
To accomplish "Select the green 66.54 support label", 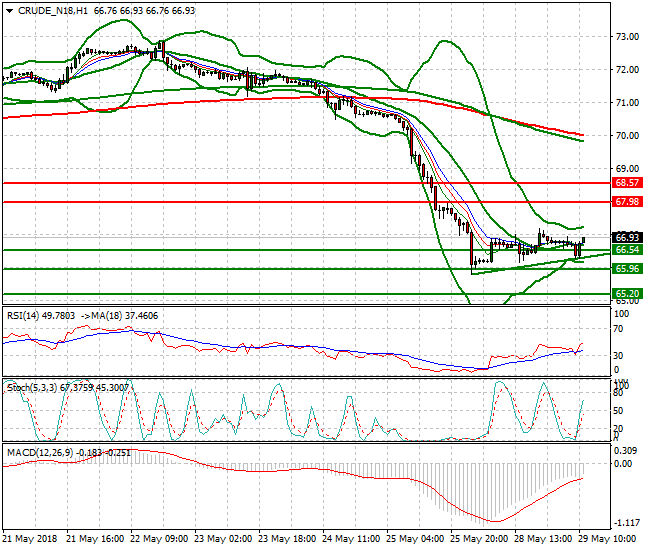I will 627,250.
